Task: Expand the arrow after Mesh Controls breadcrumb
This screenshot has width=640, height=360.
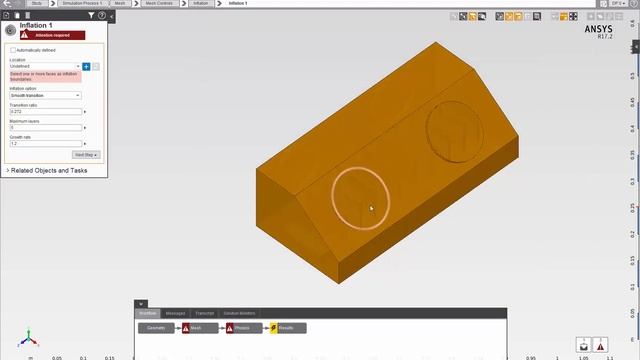Action: 184,3
